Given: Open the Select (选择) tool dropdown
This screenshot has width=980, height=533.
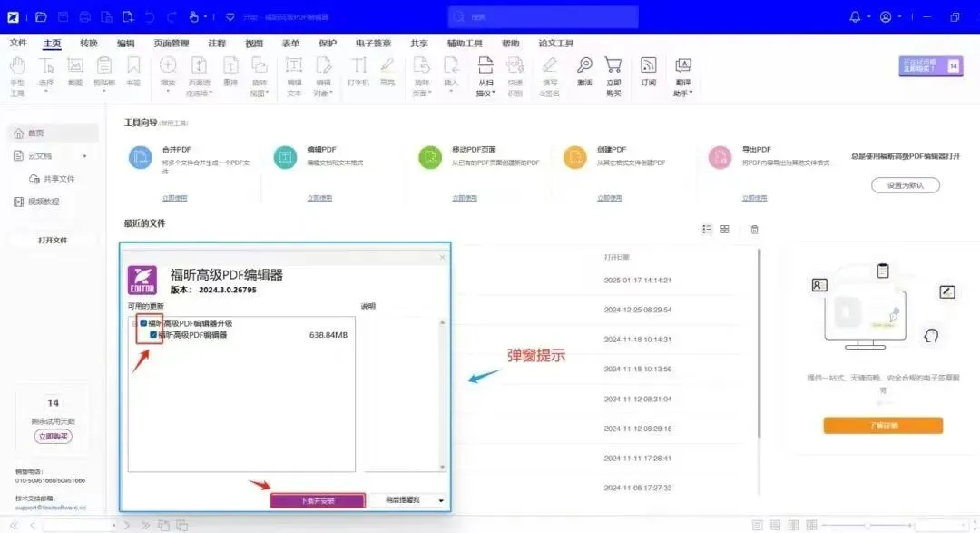Looking at the screenshot, I should pyautogui.click(x=46, y=92).
